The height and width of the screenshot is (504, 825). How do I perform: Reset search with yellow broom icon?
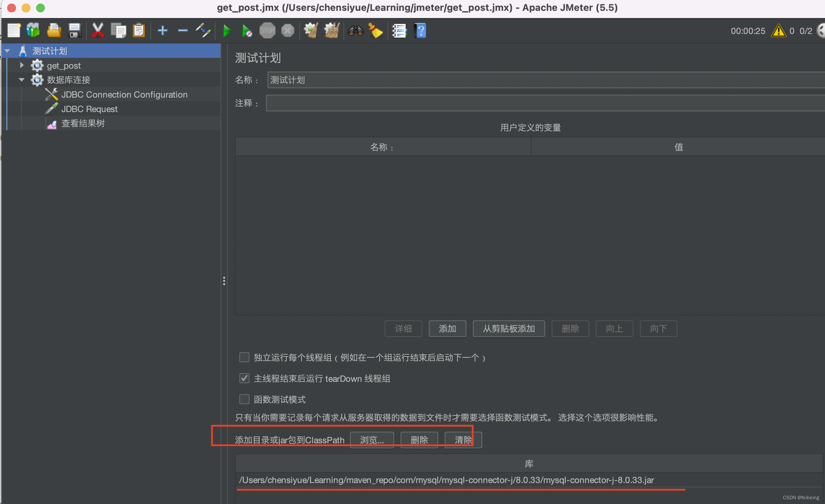coord(376,31)
